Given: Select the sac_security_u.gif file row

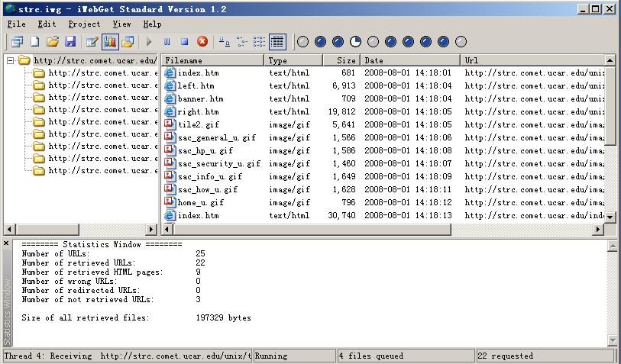Looking at the screenshot, I should tap(383, 164).
